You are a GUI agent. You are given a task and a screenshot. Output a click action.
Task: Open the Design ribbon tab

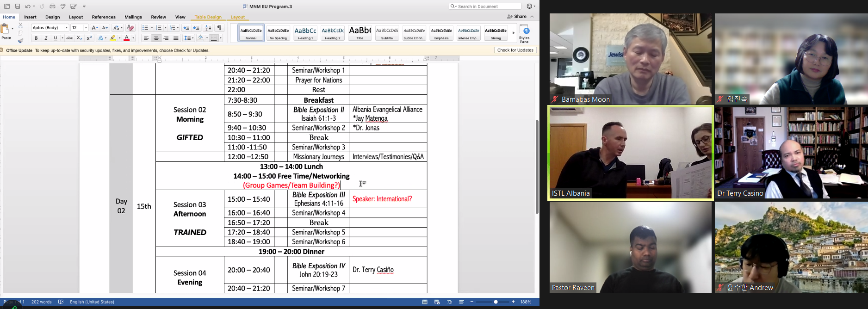52,17
